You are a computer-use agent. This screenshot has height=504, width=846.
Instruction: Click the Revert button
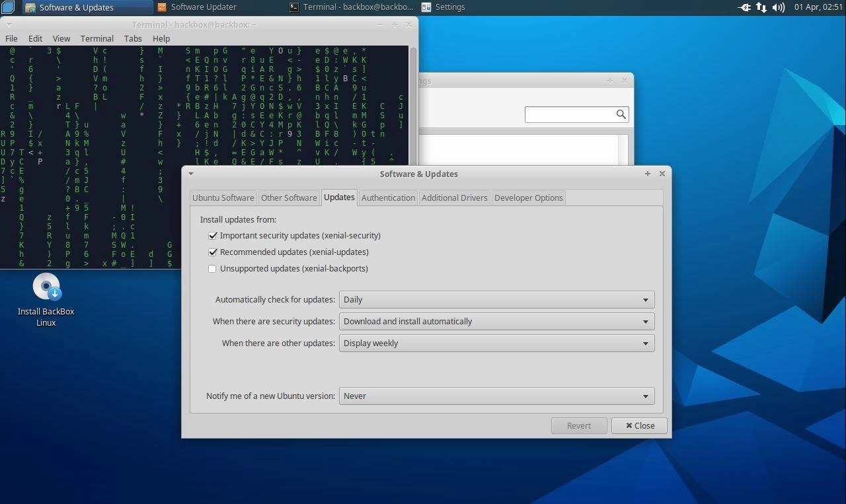click(579, 425)
